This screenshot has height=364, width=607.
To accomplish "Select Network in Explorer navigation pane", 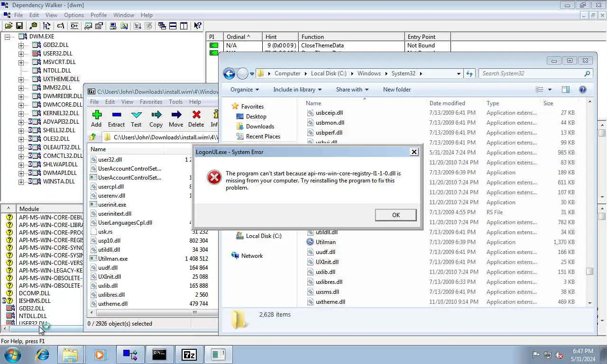I will pyautogui.click(x=252, y=256).
